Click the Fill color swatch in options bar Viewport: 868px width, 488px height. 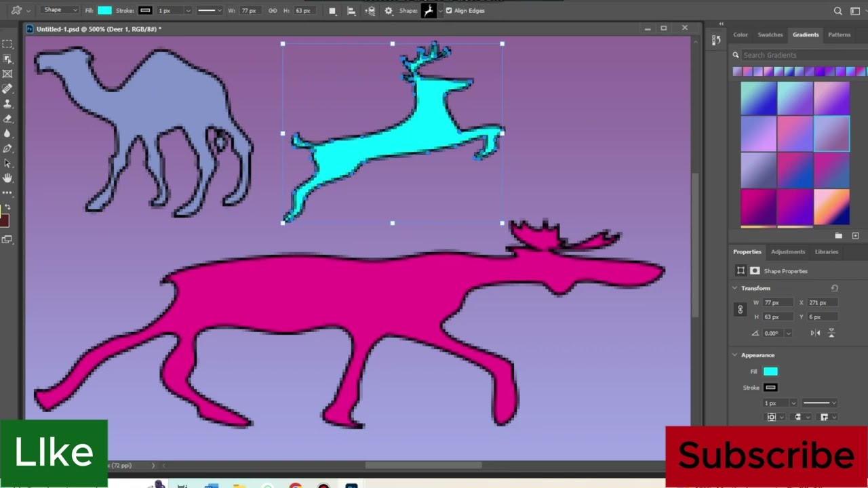[104, 11]
